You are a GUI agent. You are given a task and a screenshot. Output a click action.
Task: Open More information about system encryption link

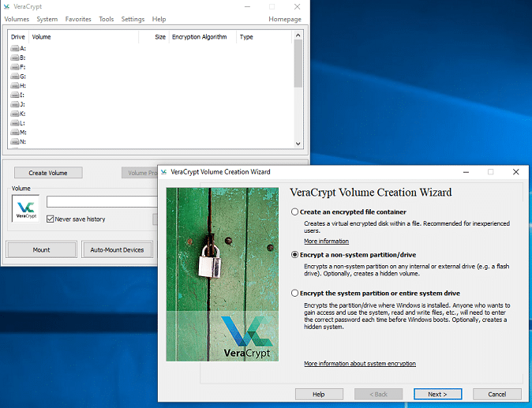[x=360, y=364]
